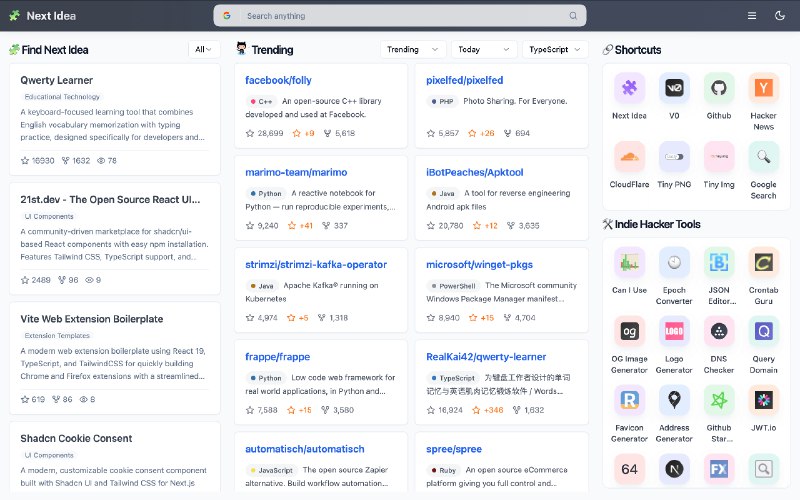Launch the Can I Use tool
The height and width of the screenshot is (500, 800).
pyautogui.click(x=629, y=262)
